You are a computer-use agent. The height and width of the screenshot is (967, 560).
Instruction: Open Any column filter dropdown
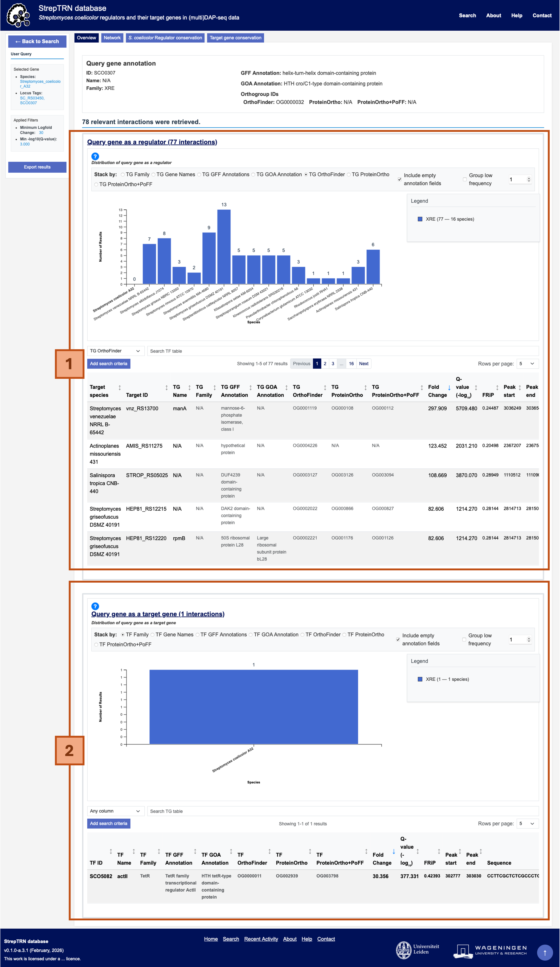[x=116, y=811]
